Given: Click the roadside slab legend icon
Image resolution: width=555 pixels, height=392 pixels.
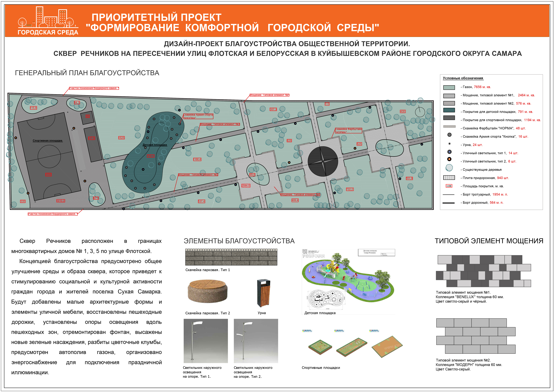Looking at the screenshot, I should 449,178.
